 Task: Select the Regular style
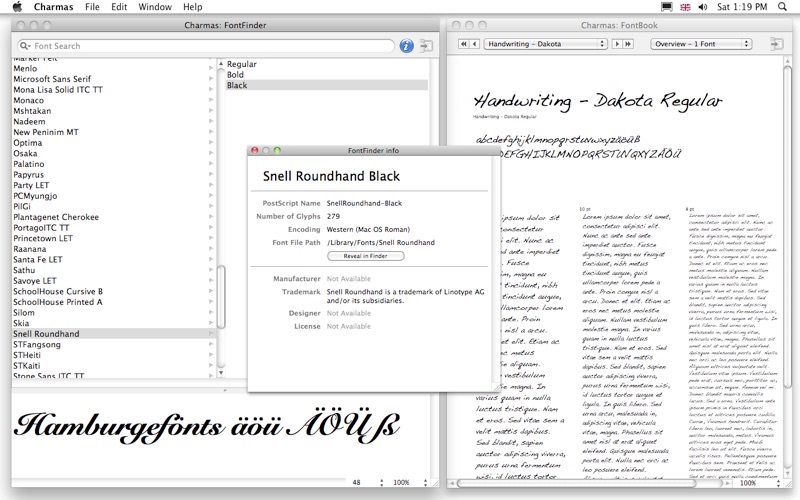point(242,64)
